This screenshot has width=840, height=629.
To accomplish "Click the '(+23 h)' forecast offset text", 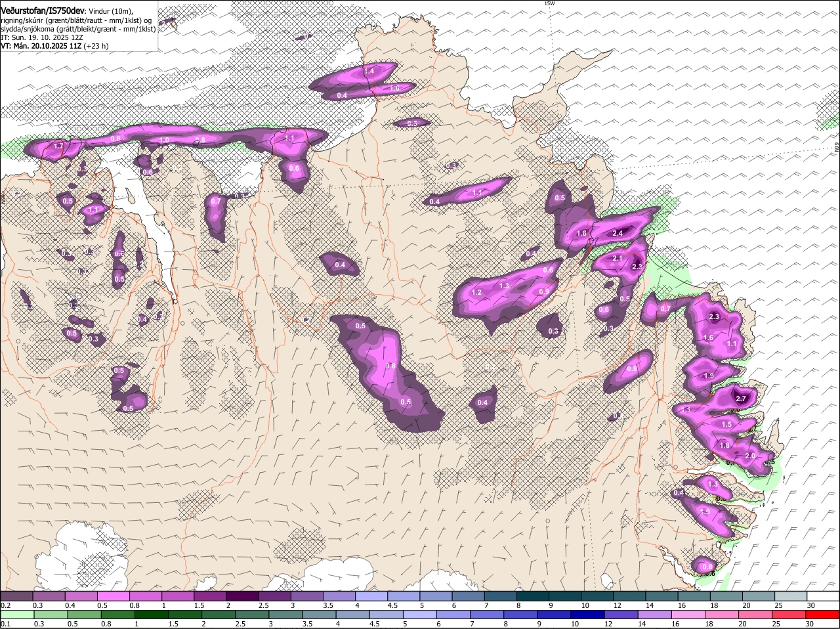I will tap(96, 46).
